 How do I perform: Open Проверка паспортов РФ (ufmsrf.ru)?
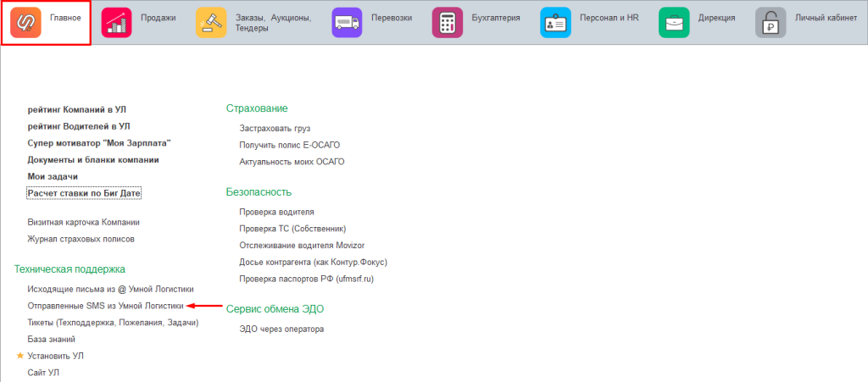[307, 279]
